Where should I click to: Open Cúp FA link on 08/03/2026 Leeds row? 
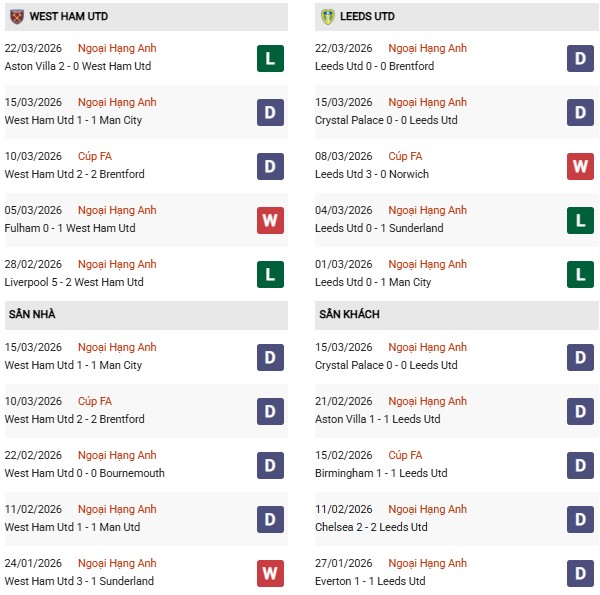pyautogui.click(x=405, y=156)
